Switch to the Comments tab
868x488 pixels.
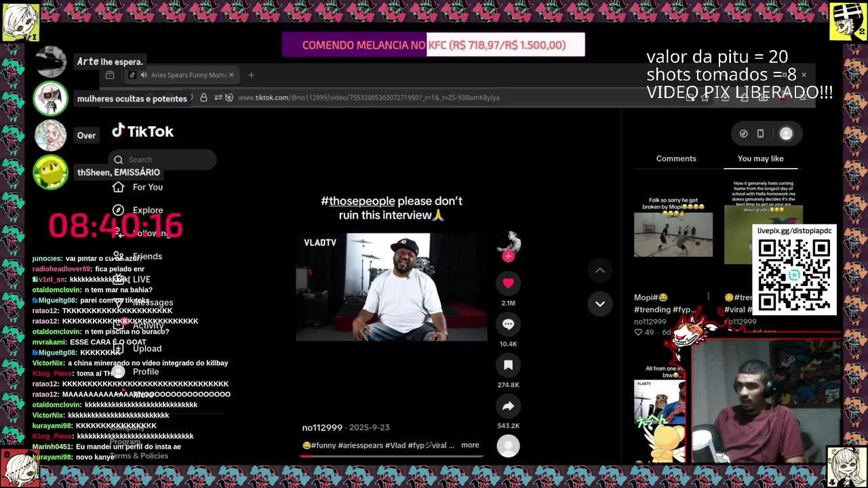(x=676, y=159)
